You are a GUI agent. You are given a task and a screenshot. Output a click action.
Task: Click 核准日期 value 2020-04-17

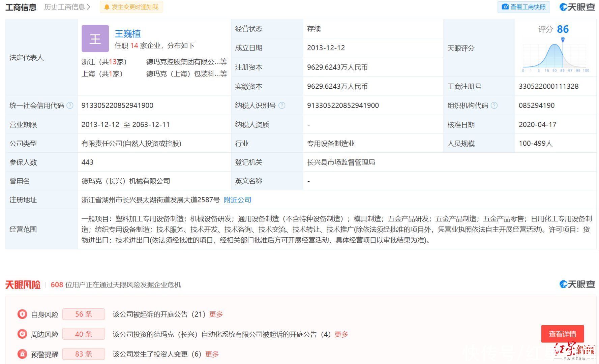[537, 125]
